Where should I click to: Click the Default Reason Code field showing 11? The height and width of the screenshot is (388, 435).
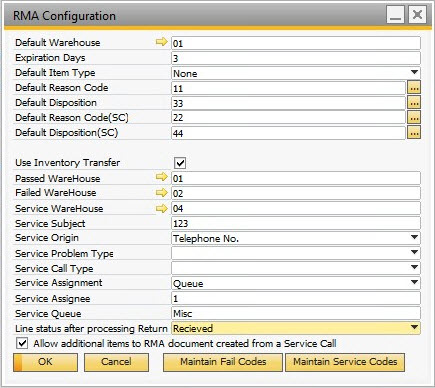(289, 88)
